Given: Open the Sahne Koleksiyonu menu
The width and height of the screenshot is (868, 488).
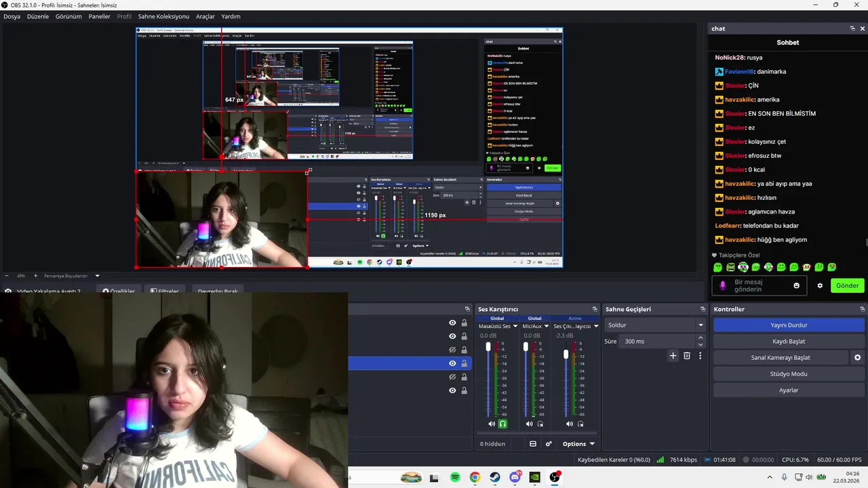Looking at the screenshot, I should point(163,16).
